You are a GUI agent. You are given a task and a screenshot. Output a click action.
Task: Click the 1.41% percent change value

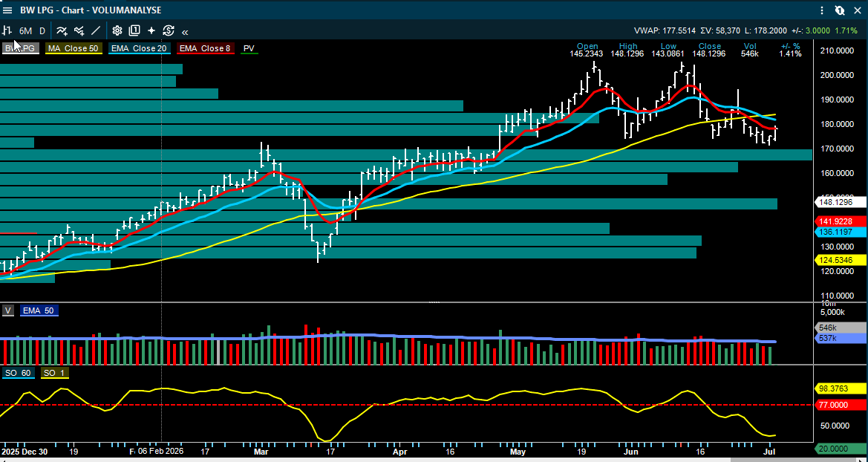(x=790, y=53)
